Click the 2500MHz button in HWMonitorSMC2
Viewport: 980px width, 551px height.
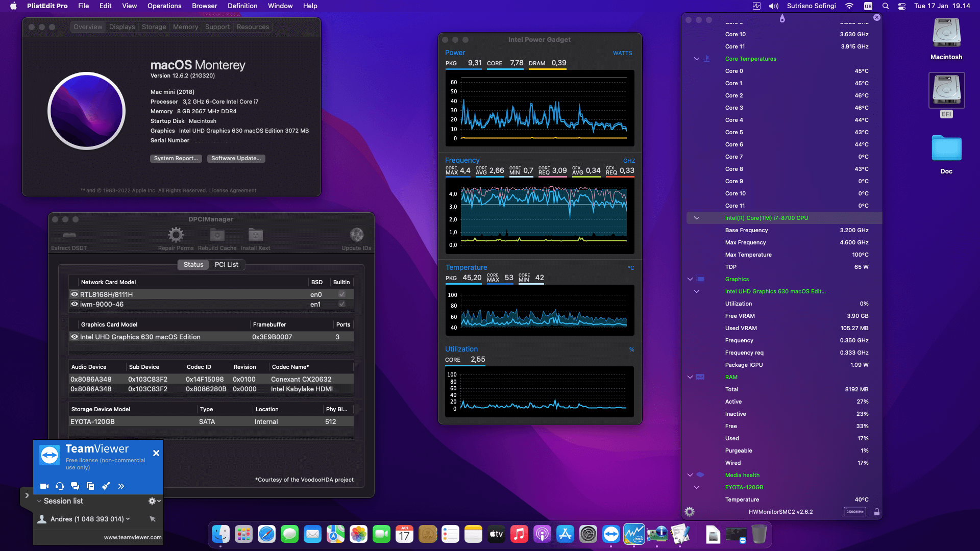(x=854, y=512)
